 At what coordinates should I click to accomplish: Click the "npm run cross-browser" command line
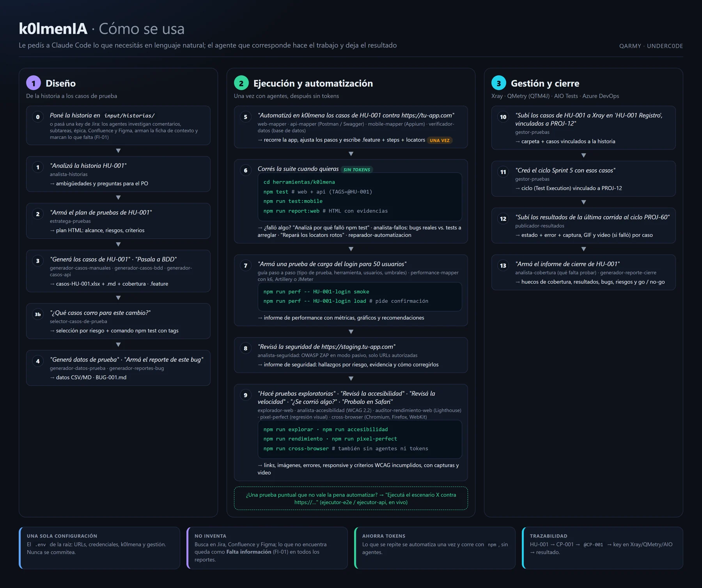346,449
